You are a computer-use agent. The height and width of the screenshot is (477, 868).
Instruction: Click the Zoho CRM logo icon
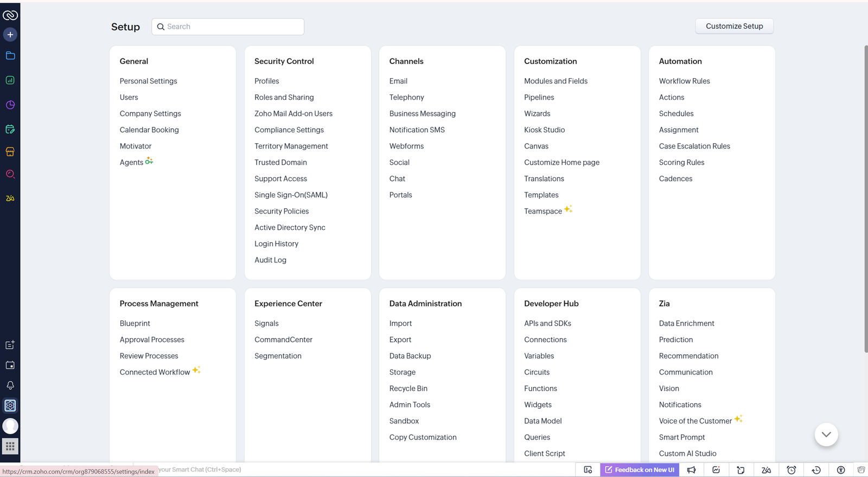pos(10,15)
